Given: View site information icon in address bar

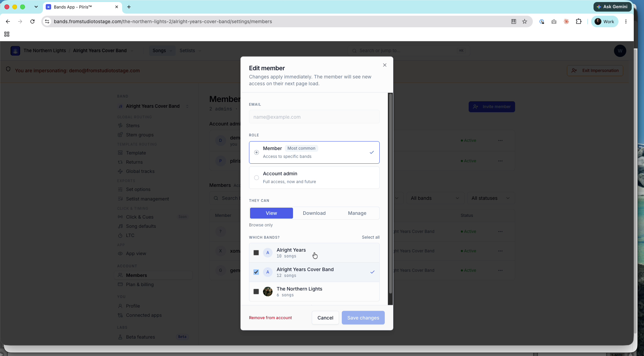Looking at the screenshot, I should [x=47, y=21].
